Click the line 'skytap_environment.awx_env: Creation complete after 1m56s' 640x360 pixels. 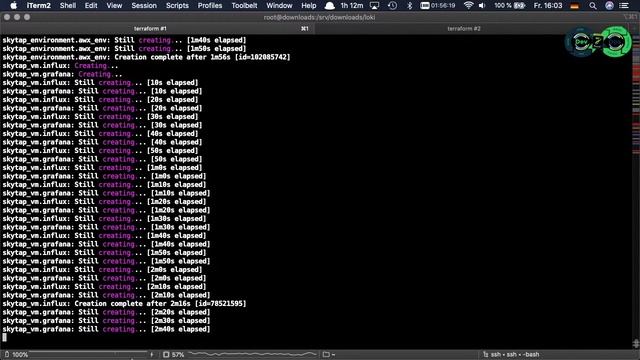click(x=146, y=57)
